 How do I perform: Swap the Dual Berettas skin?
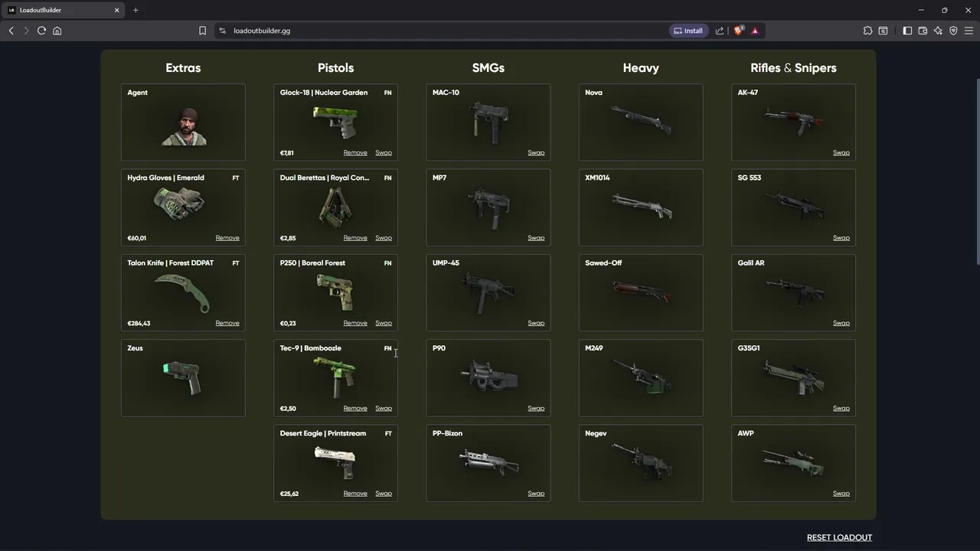[x=384, y=238]
